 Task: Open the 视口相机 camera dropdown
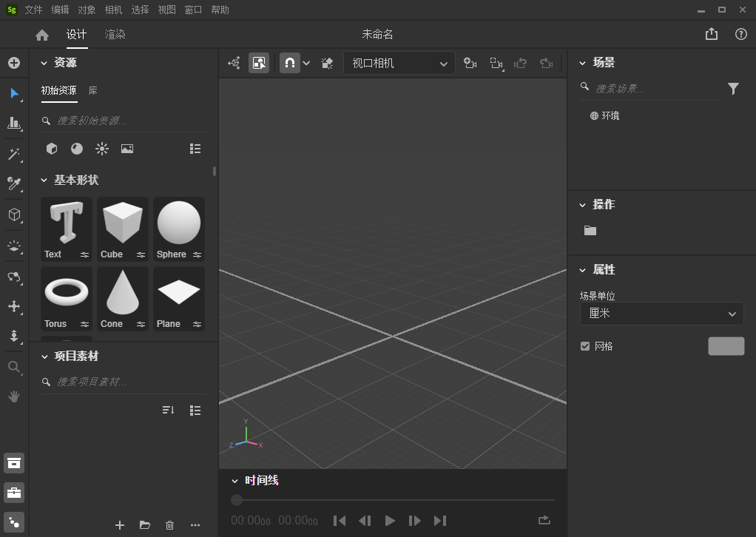tap(399, 63)
